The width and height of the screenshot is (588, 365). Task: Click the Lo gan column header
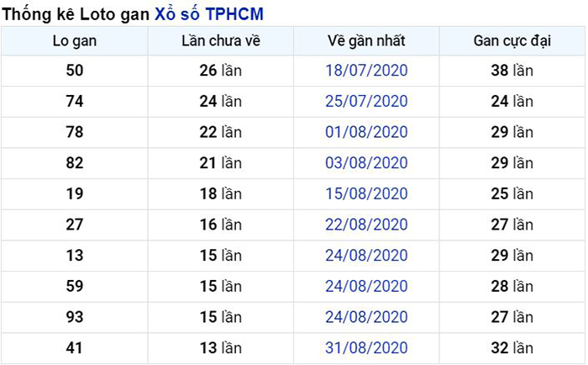tap(75, 41)
